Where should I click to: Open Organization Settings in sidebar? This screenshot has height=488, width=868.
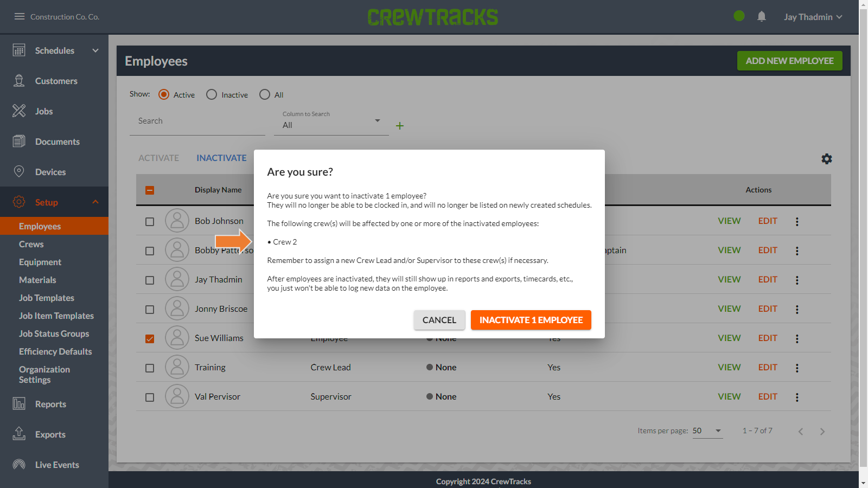44,375
